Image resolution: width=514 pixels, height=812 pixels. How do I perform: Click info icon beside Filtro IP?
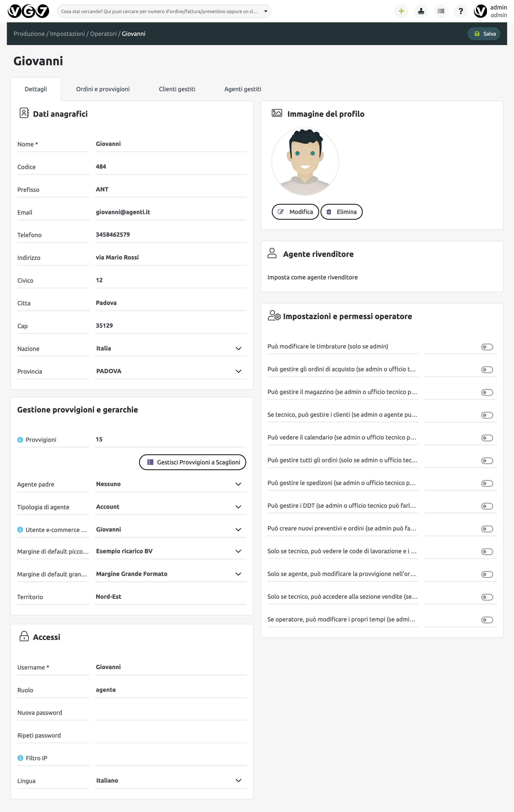click(20, 758)
